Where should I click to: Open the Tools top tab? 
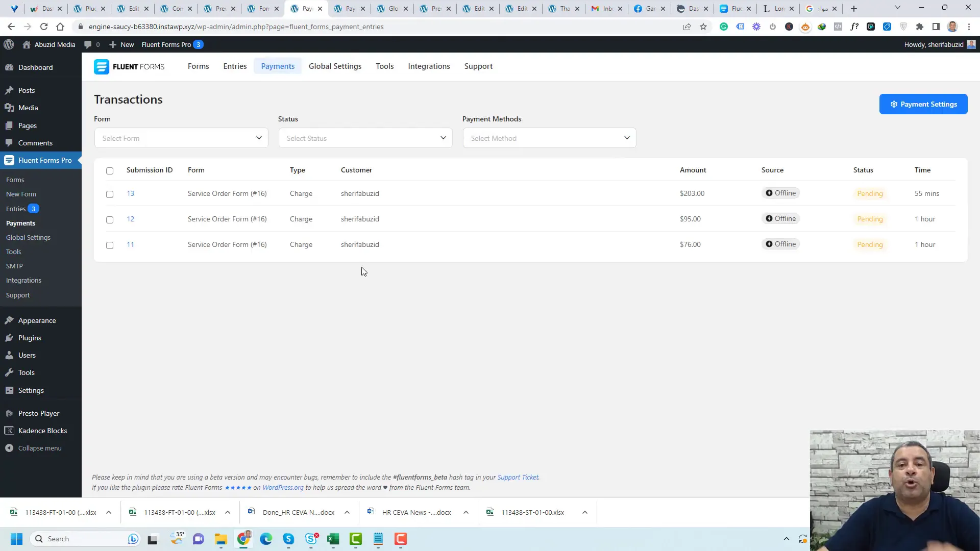[x=385, y=66]
